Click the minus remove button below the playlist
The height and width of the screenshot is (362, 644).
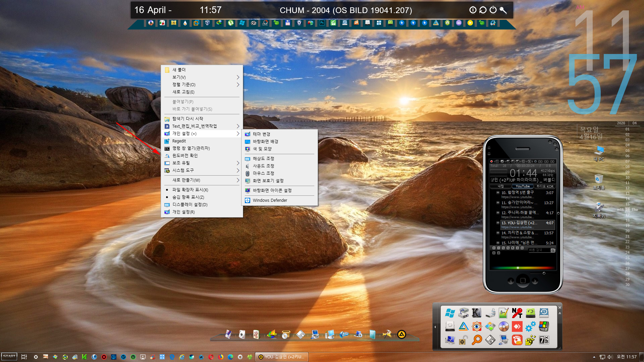[x=498, y=248]
